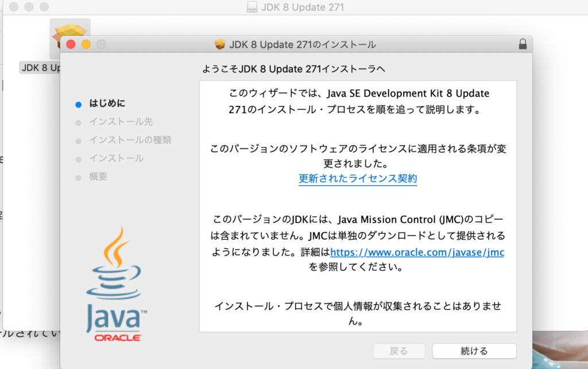This screenshot has width=588, height=369.
Task: Click the lock icon in installer title bar
Action: [523, 44]
